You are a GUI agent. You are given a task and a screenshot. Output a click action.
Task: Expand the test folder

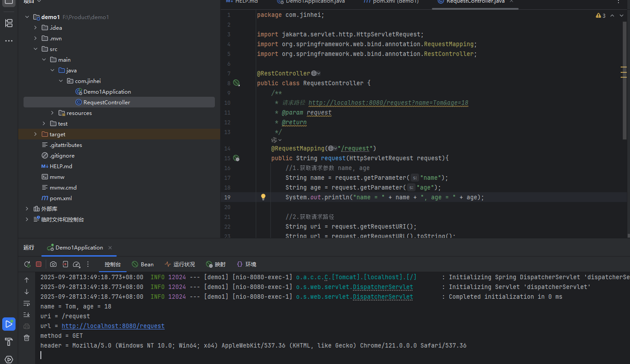click(x=44, y=123)
